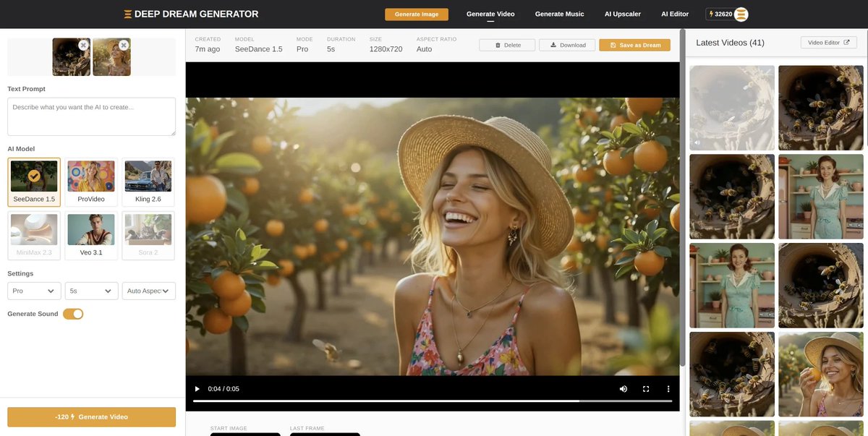Go to AI Upscaler

(x=623, y=14)
